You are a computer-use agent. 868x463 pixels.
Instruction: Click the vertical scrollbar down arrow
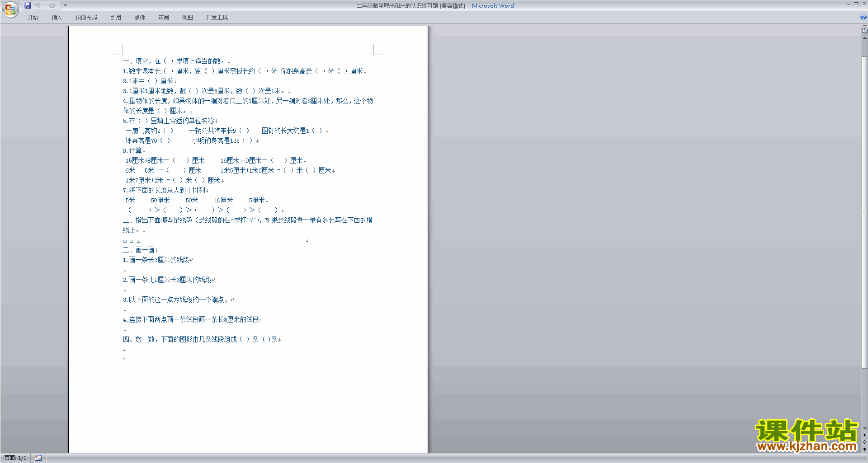tap(864, 428)
